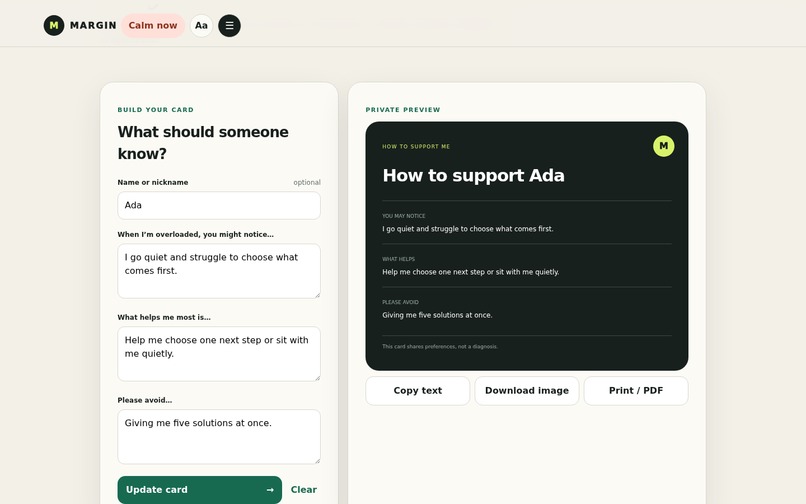This screenshot has height=504, width=806.
Task: Click the Calm now button
Action: (153, 25)
